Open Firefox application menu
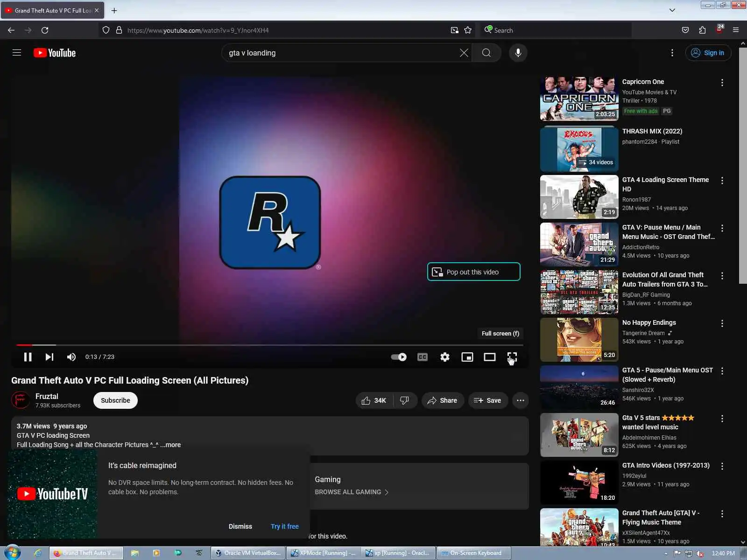The image size is (747, 560). click(x=736, y=30)
